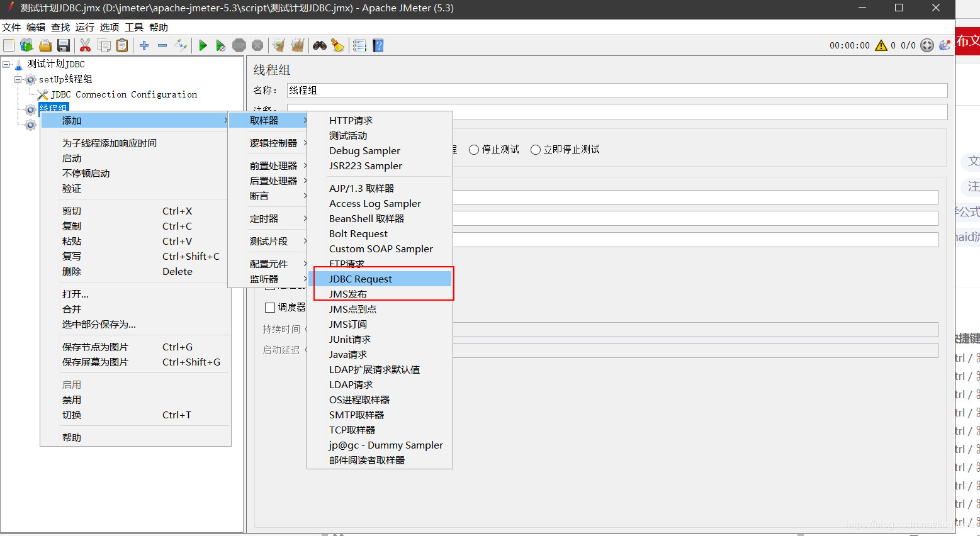Click the Open file folder icon

pos(45,45)
